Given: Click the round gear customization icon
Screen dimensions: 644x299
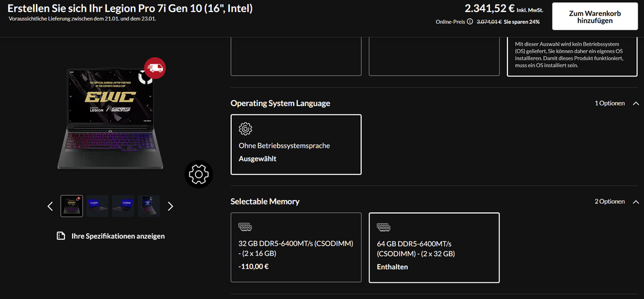Looking at the screenshot, I should tap(198, 174).
